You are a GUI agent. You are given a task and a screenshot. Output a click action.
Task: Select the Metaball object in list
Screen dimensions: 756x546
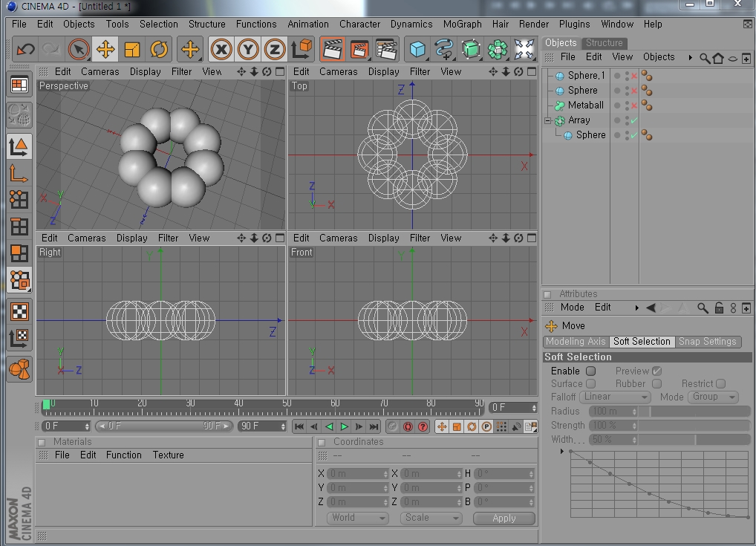click(x=585, y=105)
